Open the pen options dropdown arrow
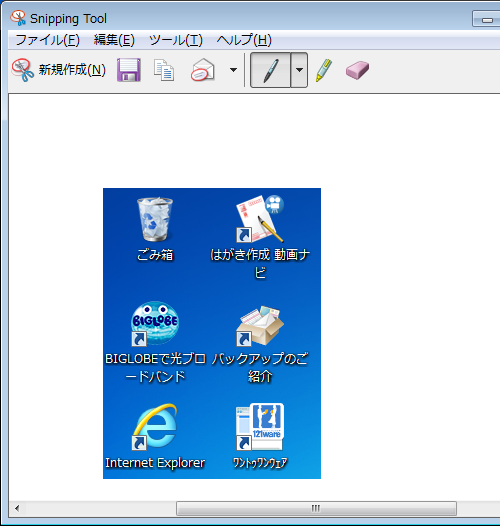500x526 pixels. (x=299, y=70)
